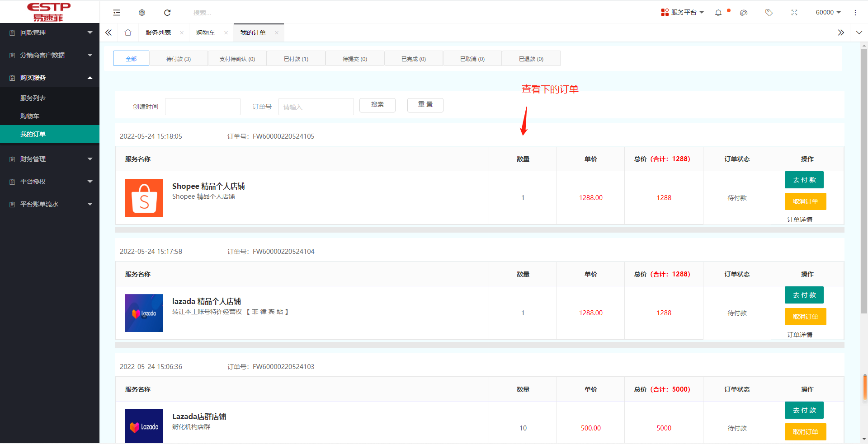Go to the home tab icon
This screenshot has height=444, width=868.
(x=128, y=33)
